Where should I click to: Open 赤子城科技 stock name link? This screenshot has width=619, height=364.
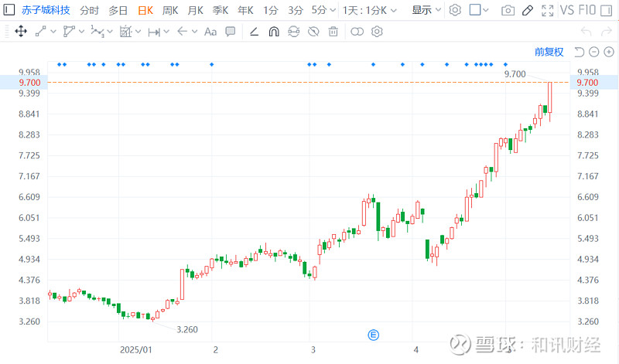coord(46,10)
